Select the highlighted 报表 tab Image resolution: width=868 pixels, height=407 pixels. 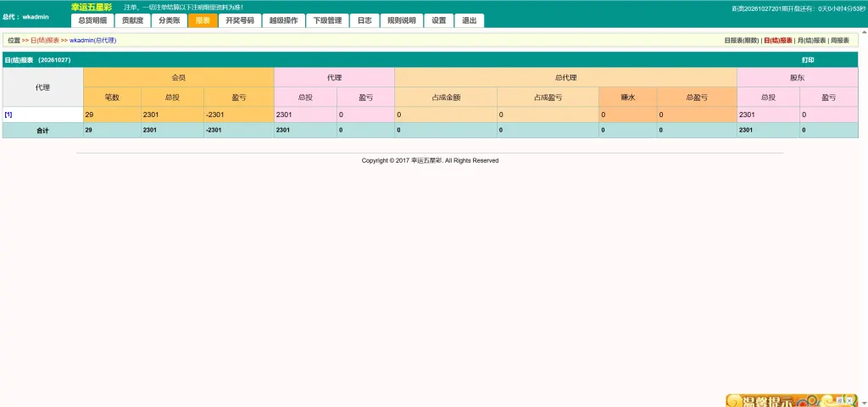(203, 20)
